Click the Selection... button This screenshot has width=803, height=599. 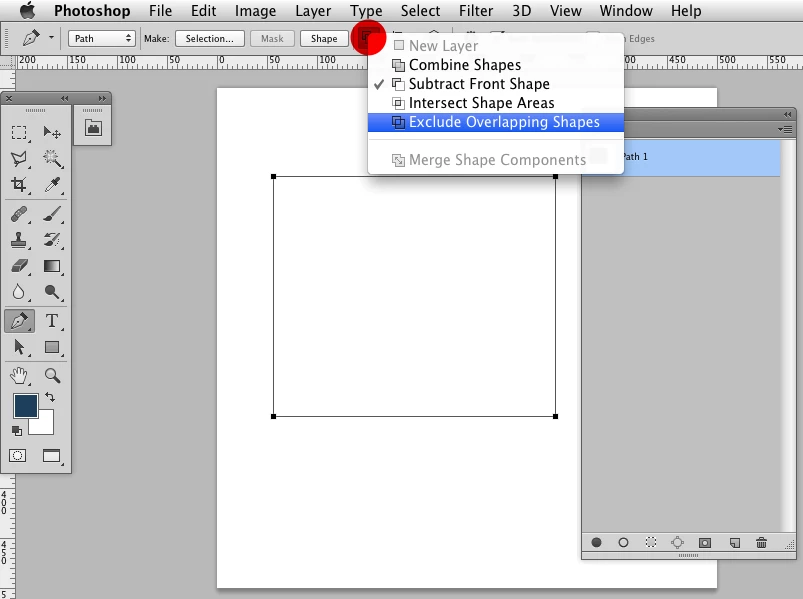pos(209,38)
